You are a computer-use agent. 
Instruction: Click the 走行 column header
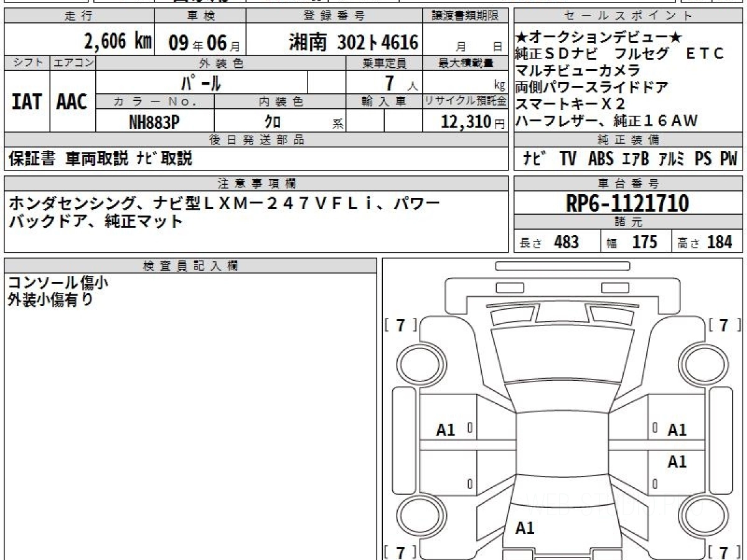click(78, 16)
